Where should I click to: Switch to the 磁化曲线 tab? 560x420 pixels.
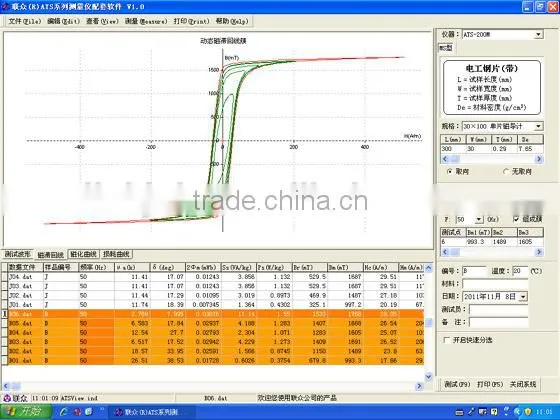pyautogui.click(x=84, y=254)
